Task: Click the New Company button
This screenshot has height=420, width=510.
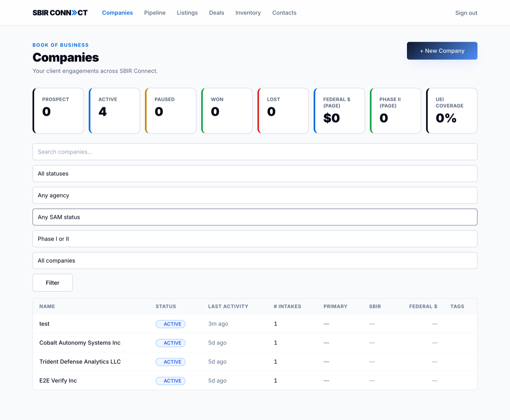Action: pyautogui.click(x=442, y=51)
